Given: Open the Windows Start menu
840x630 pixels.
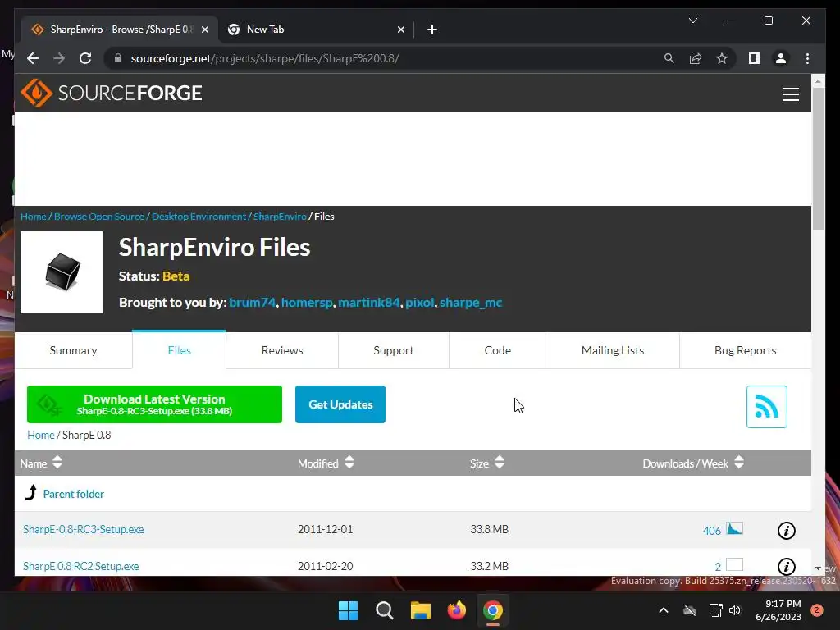Looking at the screenshot, I should (348, 610).
